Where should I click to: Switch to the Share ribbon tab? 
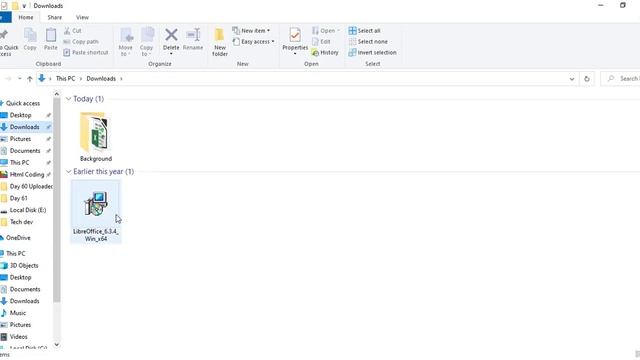pos(55,18)
